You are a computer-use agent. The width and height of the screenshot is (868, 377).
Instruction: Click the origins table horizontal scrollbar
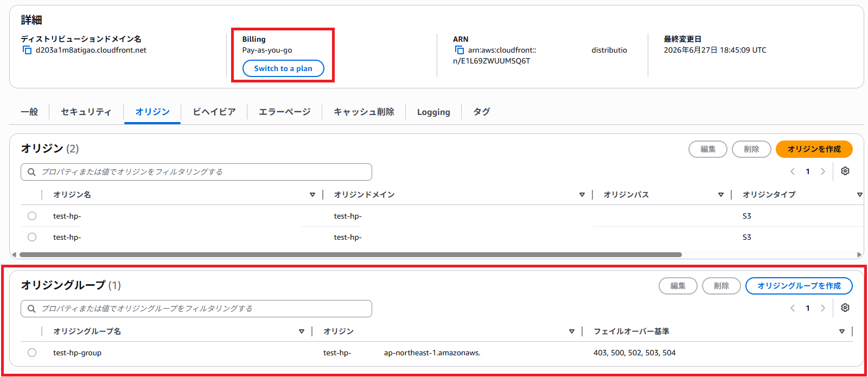350,254
